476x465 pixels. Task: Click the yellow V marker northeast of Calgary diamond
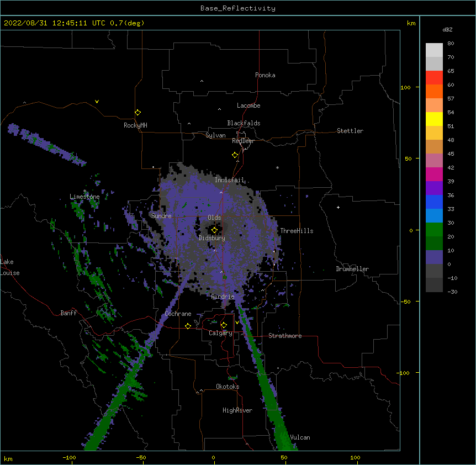tap(237, 323)
